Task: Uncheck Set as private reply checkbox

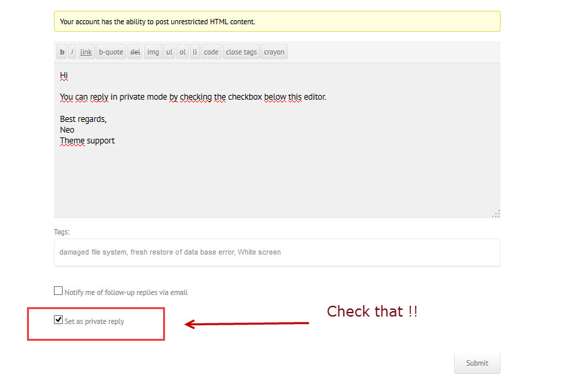Action: (58, 320)
